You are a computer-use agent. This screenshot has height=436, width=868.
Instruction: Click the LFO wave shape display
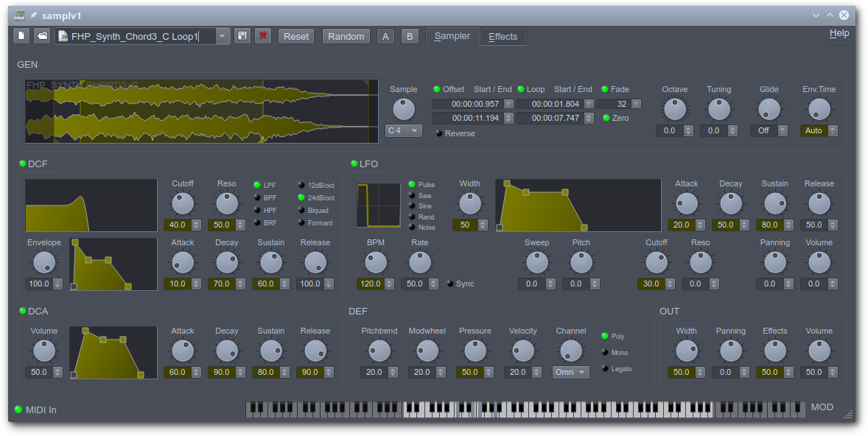pyautogui.click(x=378, y=205)
